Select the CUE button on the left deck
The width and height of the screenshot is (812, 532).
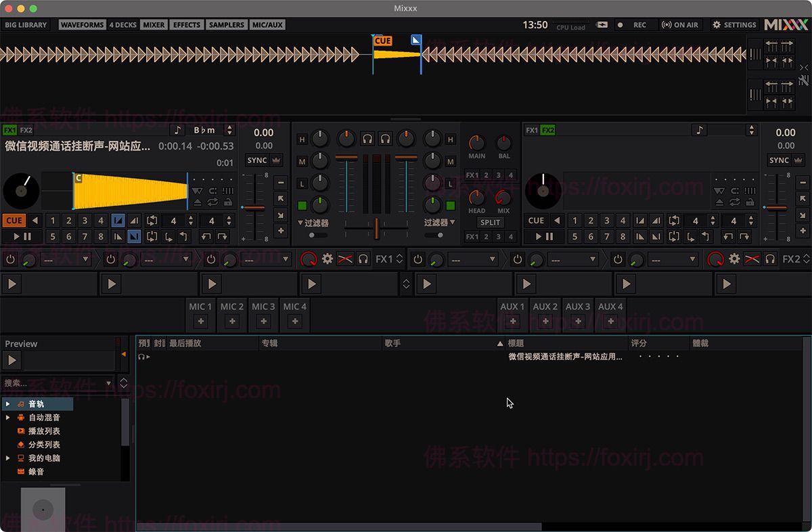tap(15, 220)
